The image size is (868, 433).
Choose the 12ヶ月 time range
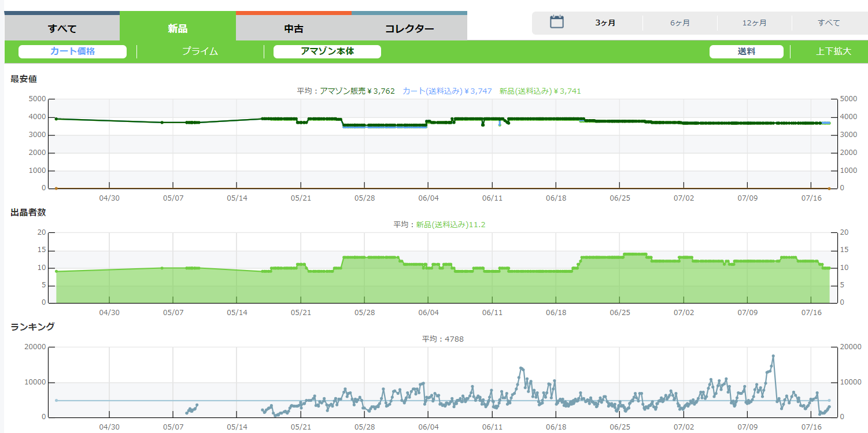[x=754, y=23]
